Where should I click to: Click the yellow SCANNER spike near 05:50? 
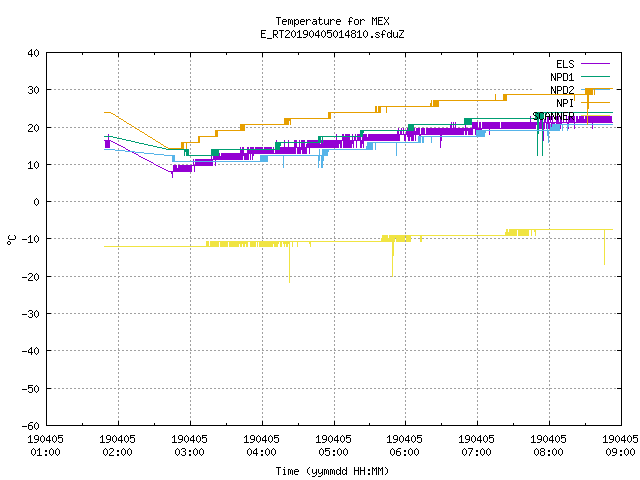[x=393, y=259]
